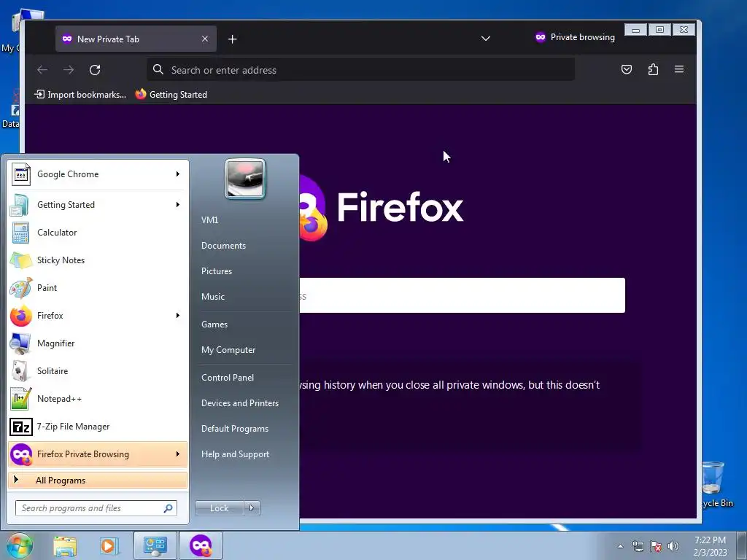Screen dimensions: 747x560
Task: Click the Search programs and files box
Action: tap(96, 508)
